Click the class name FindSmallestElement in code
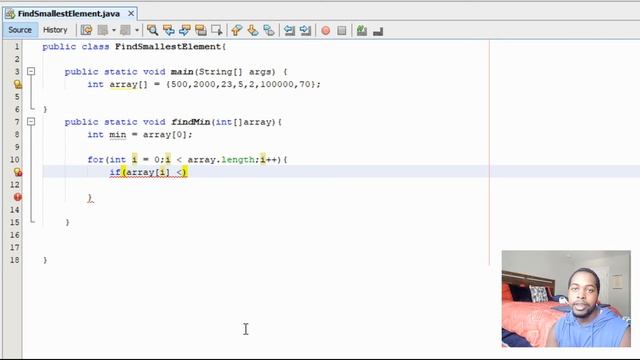 pyautogui.click(x=168, y=47)
